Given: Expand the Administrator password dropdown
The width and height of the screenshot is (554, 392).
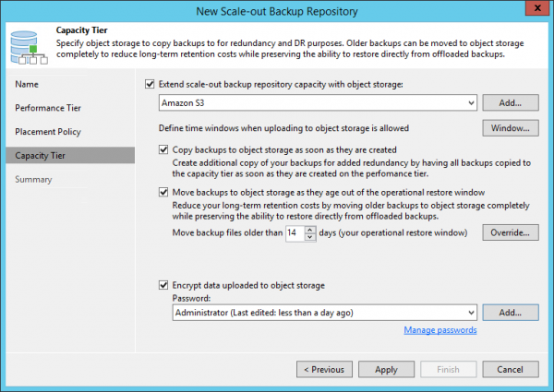Looking at the screenshot, I should click(x=467, y=314).
